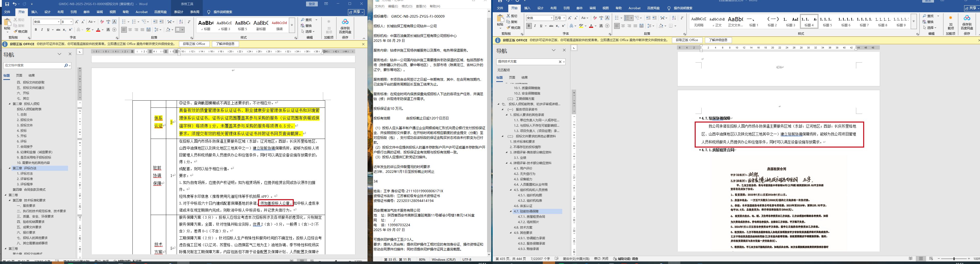Justify text in left Word ribbon
This screenshot has width=980, height=264.
tap(142, 30)
